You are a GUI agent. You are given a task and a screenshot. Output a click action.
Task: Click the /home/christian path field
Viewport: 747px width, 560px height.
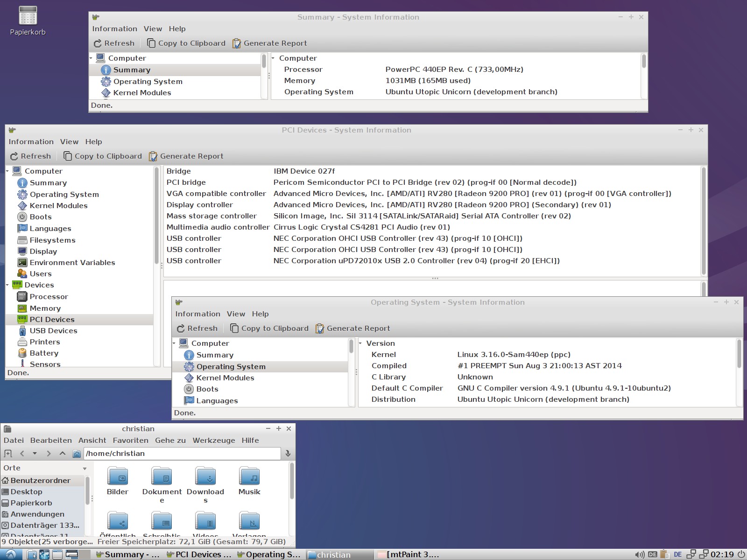[182, 454]
